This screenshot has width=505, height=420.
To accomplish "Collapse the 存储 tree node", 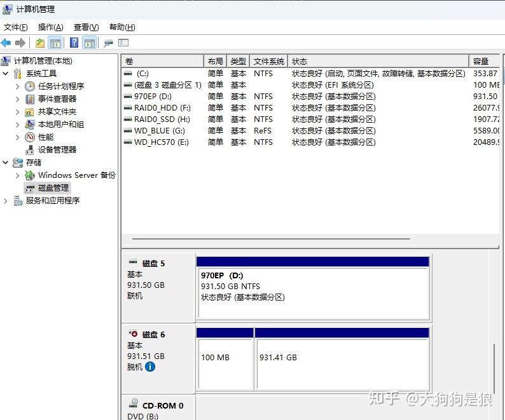I will (x=6, y=163).
